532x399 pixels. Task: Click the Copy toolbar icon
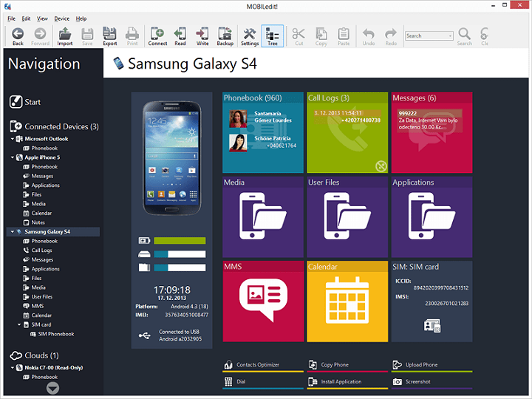321,36
